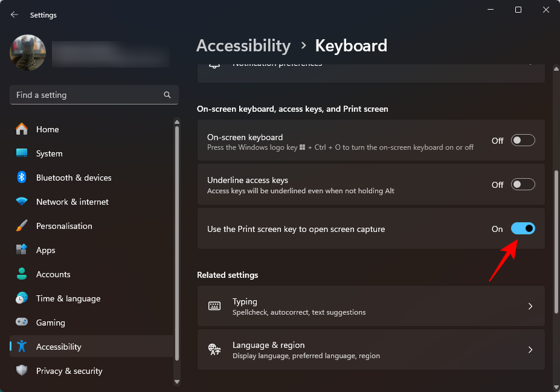The image size is (560, 392).
Task: Disable the Print screen key screen capture toggle
Action: coord(523,229)
